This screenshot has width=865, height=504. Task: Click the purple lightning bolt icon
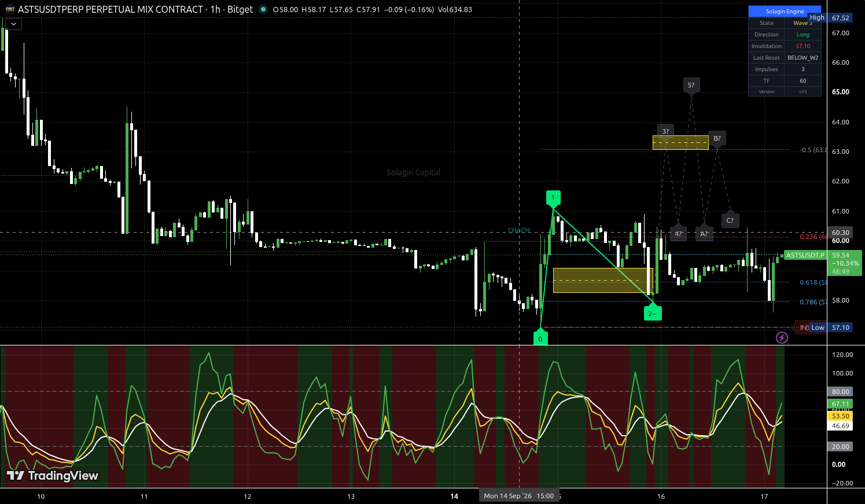782,337
